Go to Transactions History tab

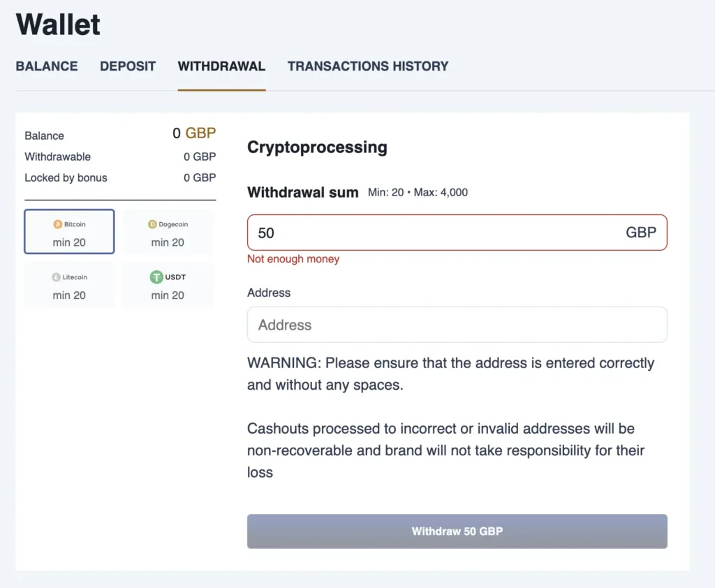click(368, 66)
